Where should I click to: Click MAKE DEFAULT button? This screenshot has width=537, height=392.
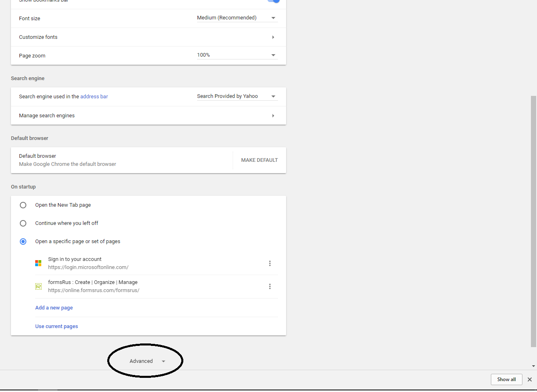259,160
